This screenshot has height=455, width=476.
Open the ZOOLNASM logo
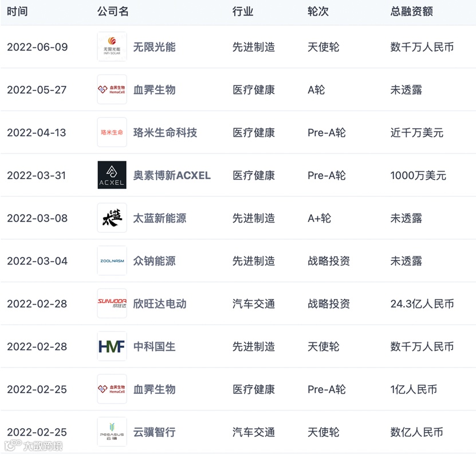tap(112, 260)
